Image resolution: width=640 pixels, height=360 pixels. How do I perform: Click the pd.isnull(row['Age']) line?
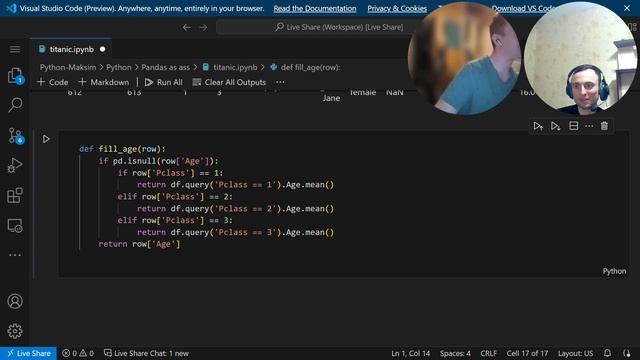[158, 161]
